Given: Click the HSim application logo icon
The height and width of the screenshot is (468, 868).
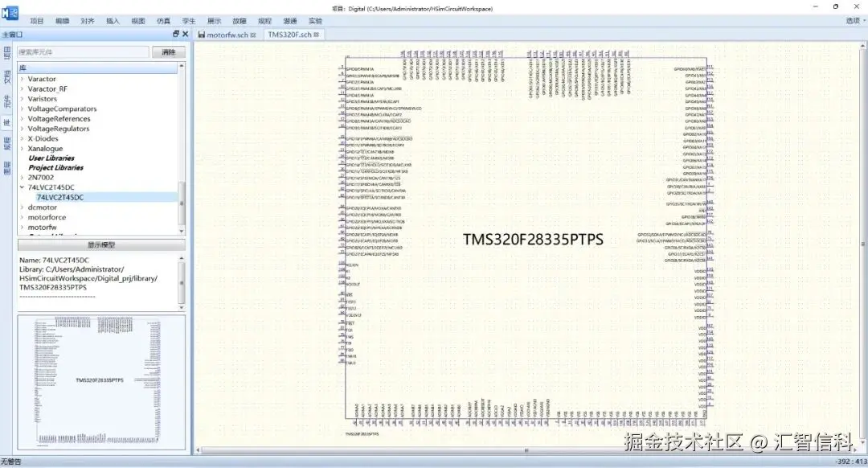Looking at the screenshot, I should pyautogui.click(x=10, y=12).
